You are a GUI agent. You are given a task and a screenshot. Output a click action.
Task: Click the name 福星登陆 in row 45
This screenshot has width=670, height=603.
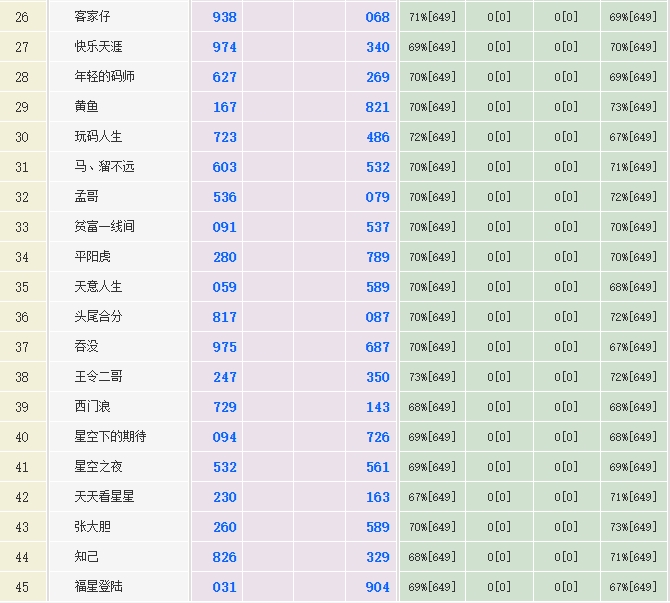99,587
